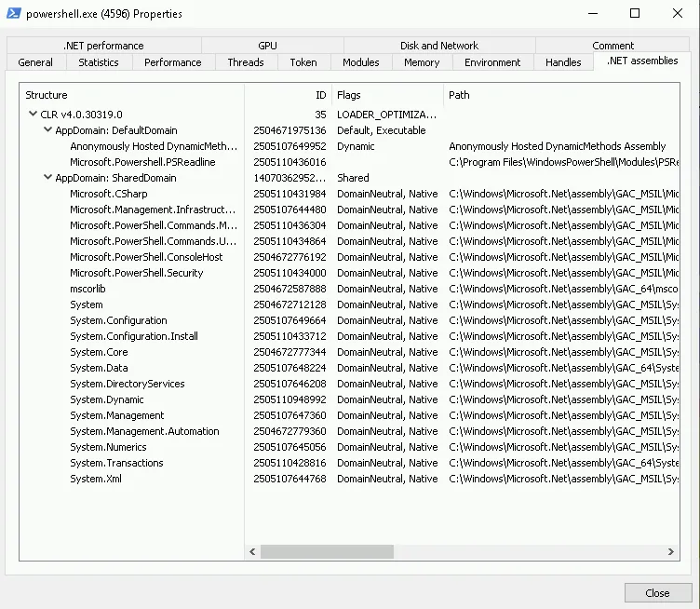Sort by the Path column header
The height and width of the screenshot is (609, 700).
(x=561, y=95)
